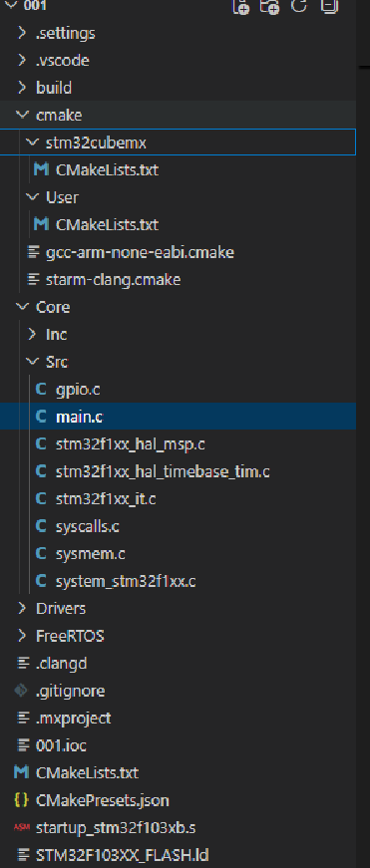Click the file icon of 001.ioc
370x868 pixels.
(23, 745)
